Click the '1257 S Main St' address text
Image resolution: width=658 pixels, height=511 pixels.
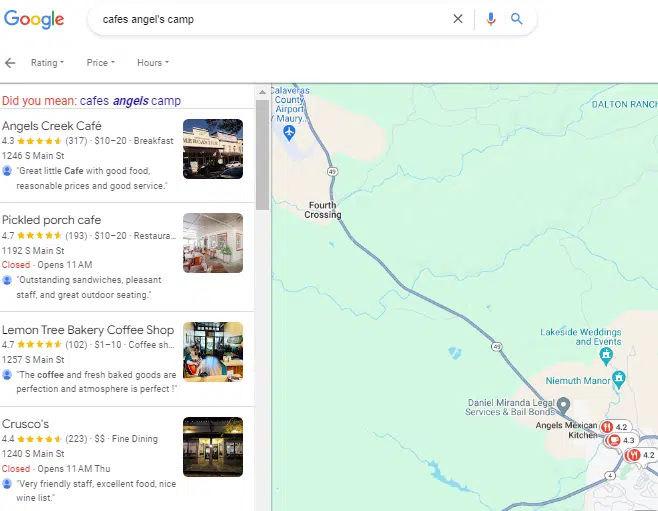tap(33, 360)
